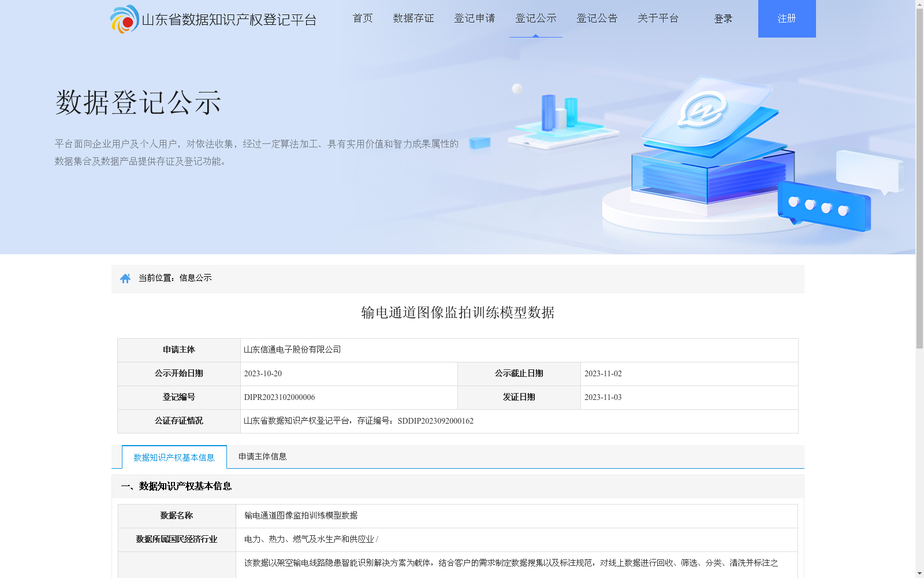Click applicant name 山东信通电子股份有限公司

coord(292,350)
